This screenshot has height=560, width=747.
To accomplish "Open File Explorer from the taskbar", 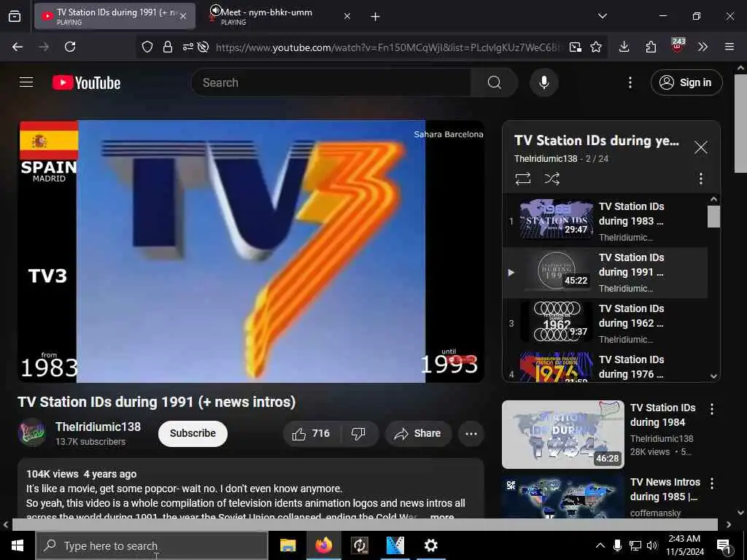I will (x=287, y=545).
